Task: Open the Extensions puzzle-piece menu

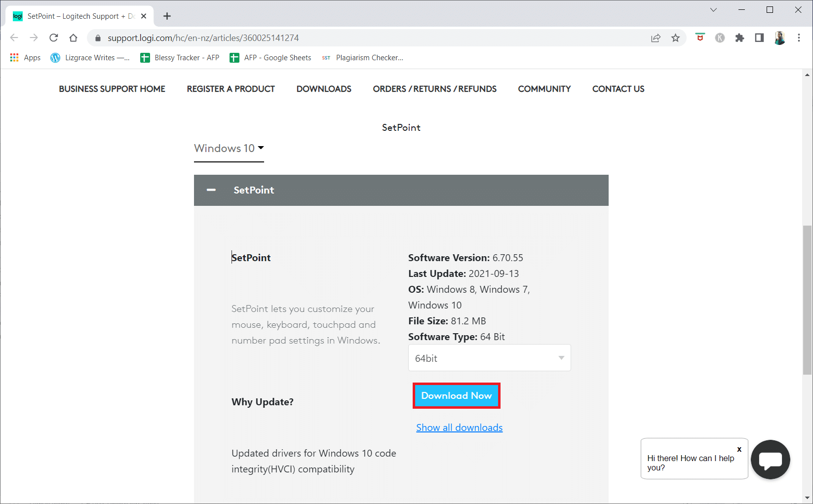Action: coord(739,38)
